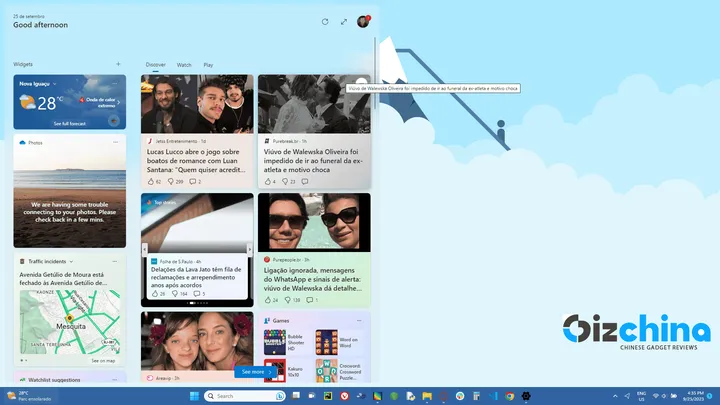The image size is (720, 405).
Task: Add a widget with plus icon
Action: point(118,64)
